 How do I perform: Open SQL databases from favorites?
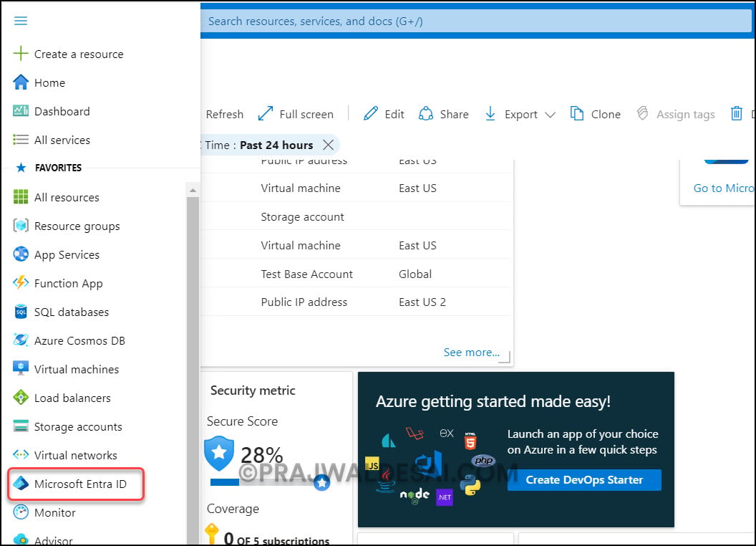(x=72, y=312)
